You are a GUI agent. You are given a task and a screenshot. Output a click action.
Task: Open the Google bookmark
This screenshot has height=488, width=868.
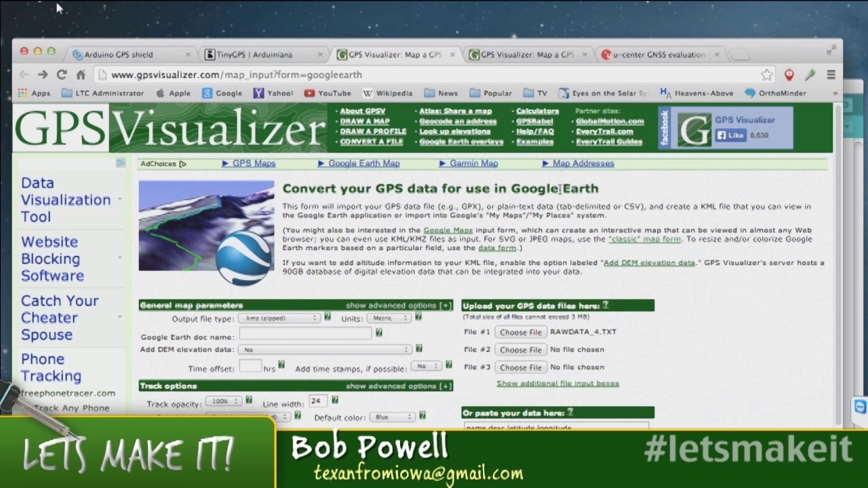tap(222, 93)
